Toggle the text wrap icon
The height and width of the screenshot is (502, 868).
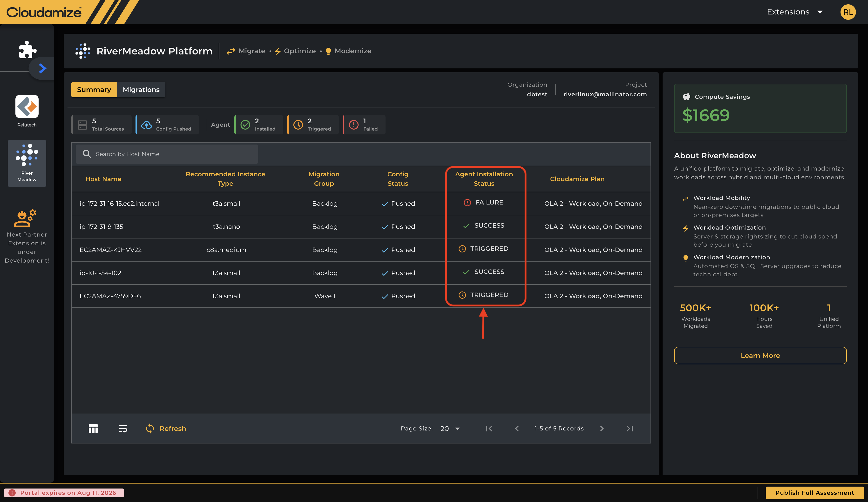coord(123,429)
